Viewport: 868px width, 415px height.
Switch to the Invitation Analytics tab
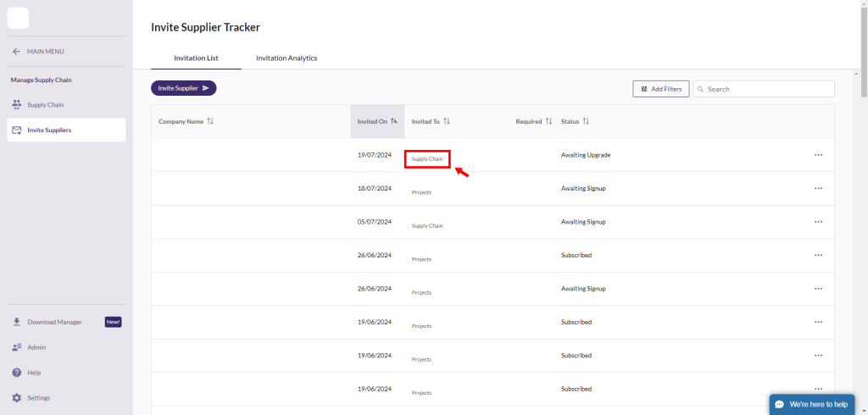pyautogui.click(x=287, y=58)
